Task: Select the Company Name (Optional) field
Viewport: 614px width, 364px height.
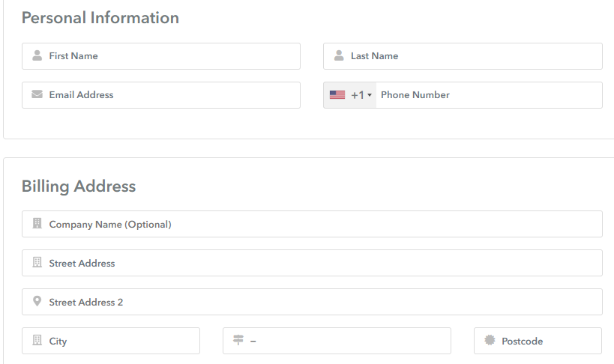Action: tap(312, 224)
